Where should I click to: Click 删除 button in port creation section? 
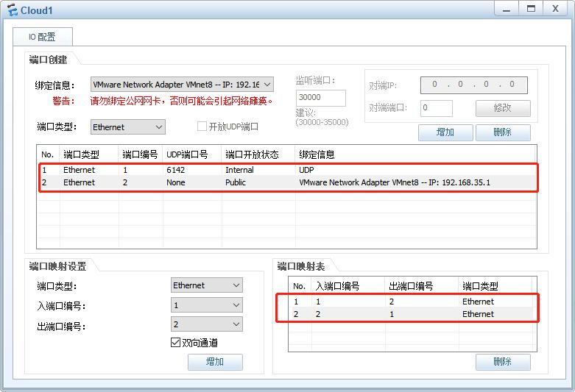point(503,132)
